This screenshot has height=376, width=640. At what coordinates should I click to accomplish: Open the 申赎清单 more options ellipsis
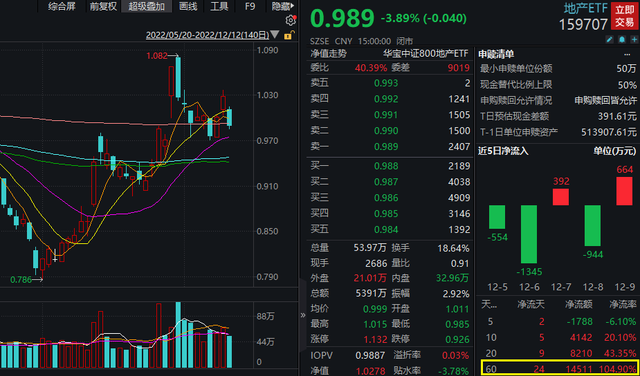[627, 54]
